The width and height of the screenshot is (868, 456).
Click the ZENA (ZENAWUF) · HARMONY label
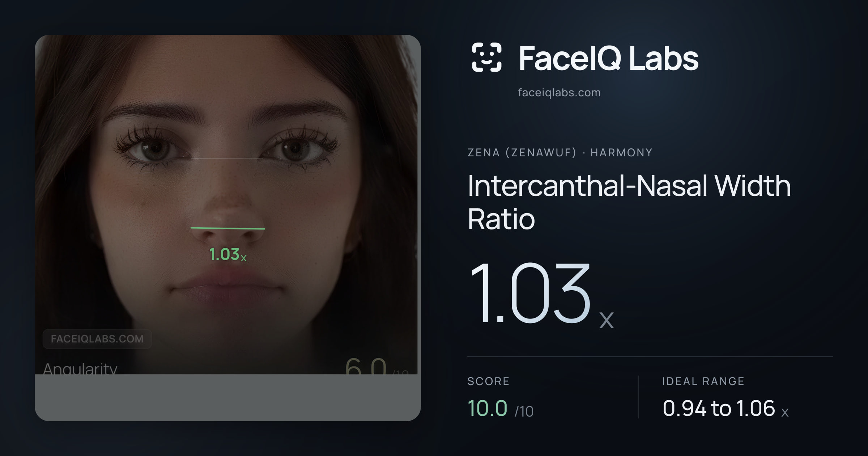(560, 152)
